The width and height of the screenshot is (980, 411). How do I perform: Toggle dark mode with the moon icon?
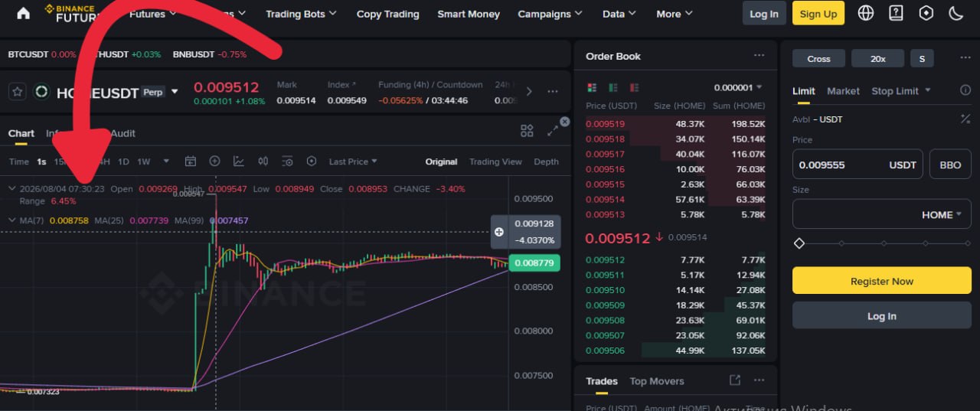click(955, 13)
